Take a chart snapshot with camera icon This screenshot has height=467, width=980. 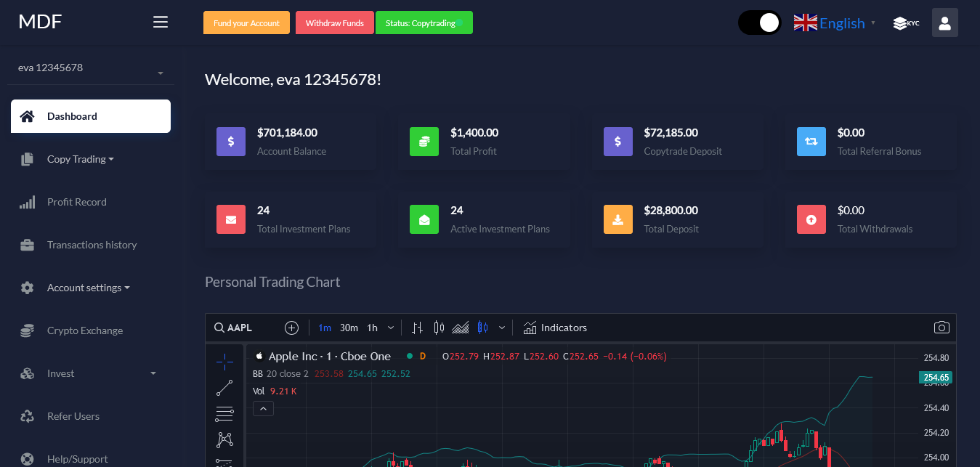[x=941, y=328]
